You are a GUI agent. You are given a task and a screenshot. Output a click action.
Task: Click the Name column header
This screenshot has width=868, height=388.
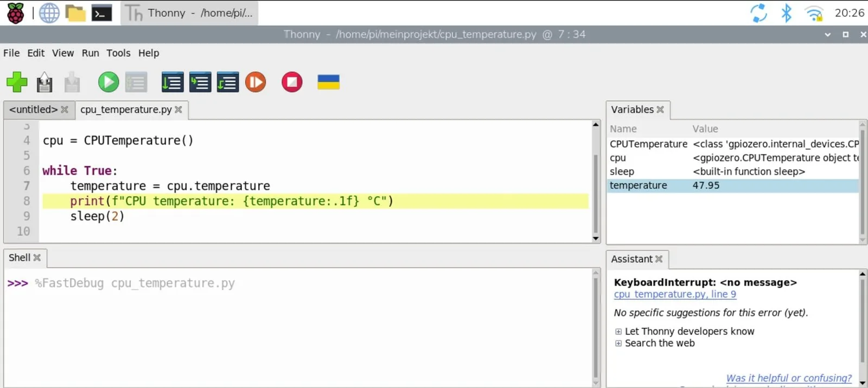[623, 129]
